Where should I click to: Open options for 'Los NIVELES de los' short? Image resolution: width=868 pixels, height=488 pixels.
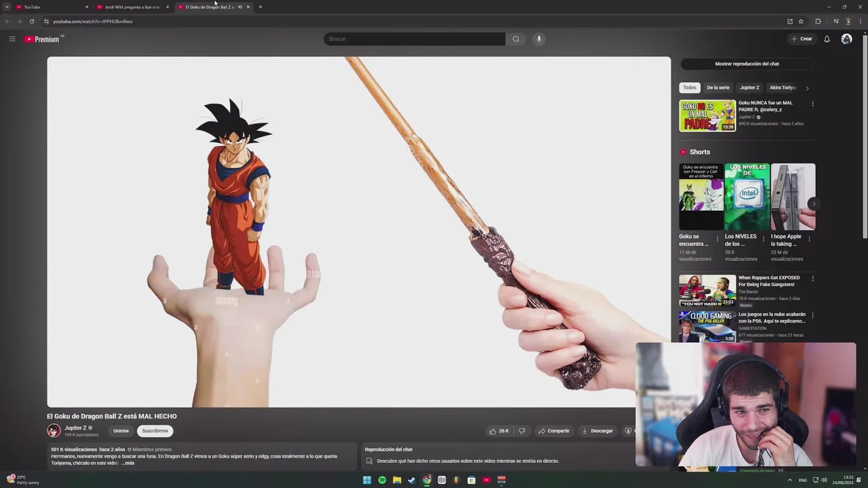coord(764,239)
